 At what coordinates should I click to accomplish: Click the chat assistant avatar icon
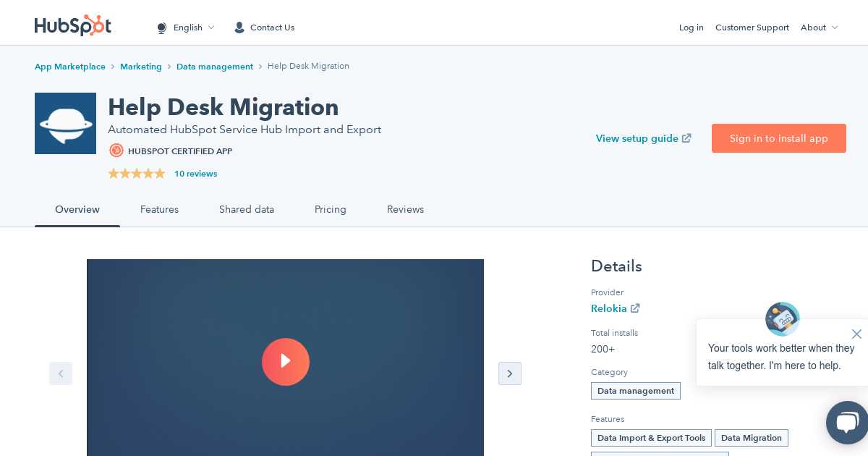(782, 318)
